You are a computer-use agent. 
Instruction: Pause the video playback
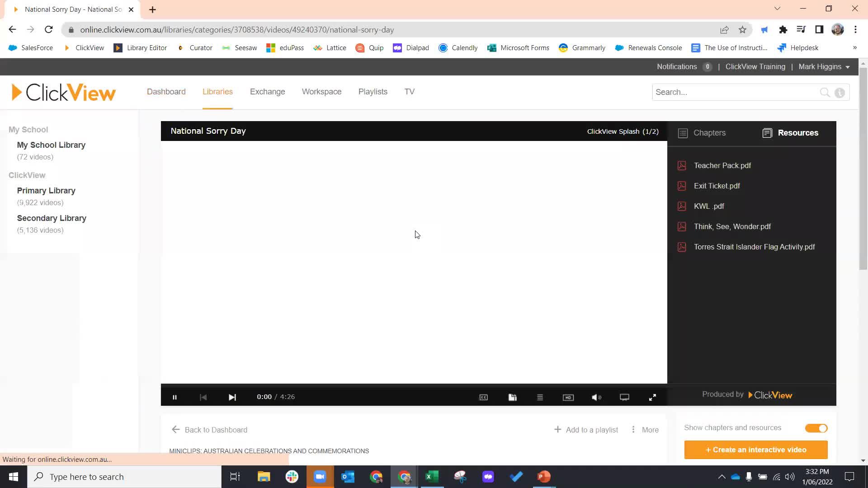click(x=175, y=397)
